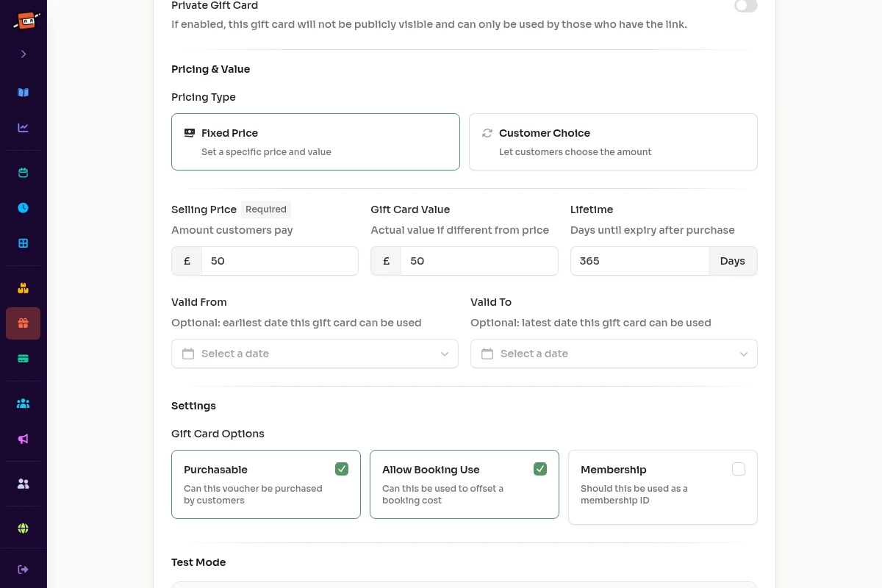Uncheck the Purchasable checkbox
Viewport: 882px width, 588px height.
pyautogui.click(x=342, y=469)
